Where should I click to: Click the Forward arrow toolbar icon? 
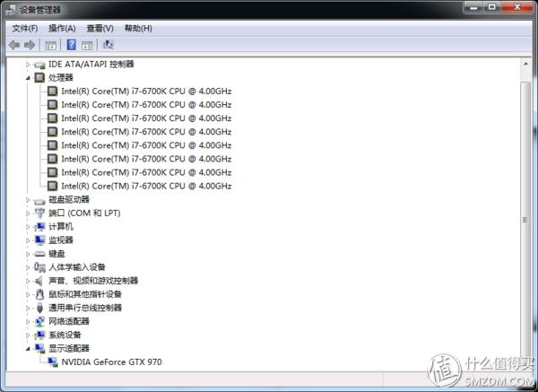point(30,45)
